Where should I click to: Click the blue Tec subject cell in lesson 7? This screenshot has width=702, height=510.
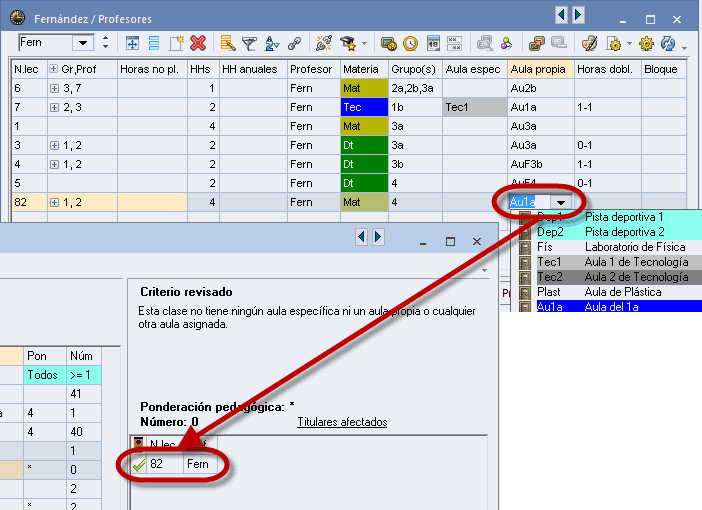tap(364, 107)
